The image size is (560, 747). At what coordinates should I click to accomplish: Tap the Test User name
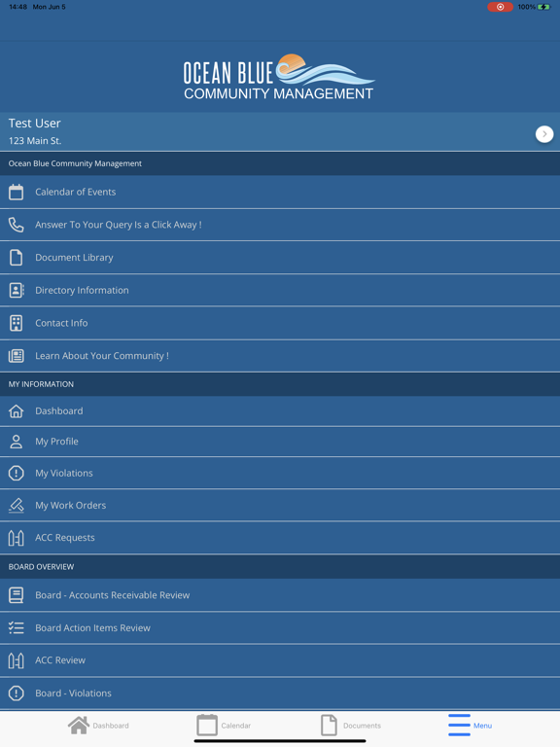tap(34, 124)
